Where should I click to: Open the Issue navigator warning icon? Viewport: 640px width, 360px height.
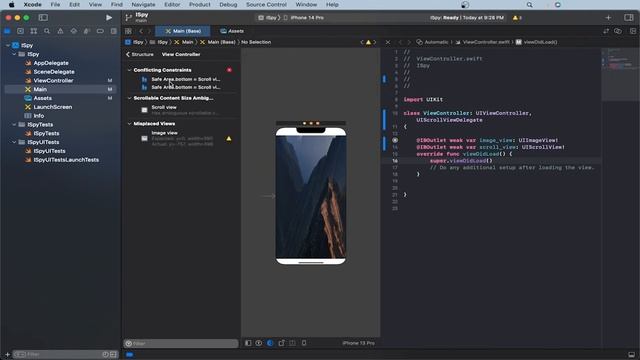[x=60, y=31]
